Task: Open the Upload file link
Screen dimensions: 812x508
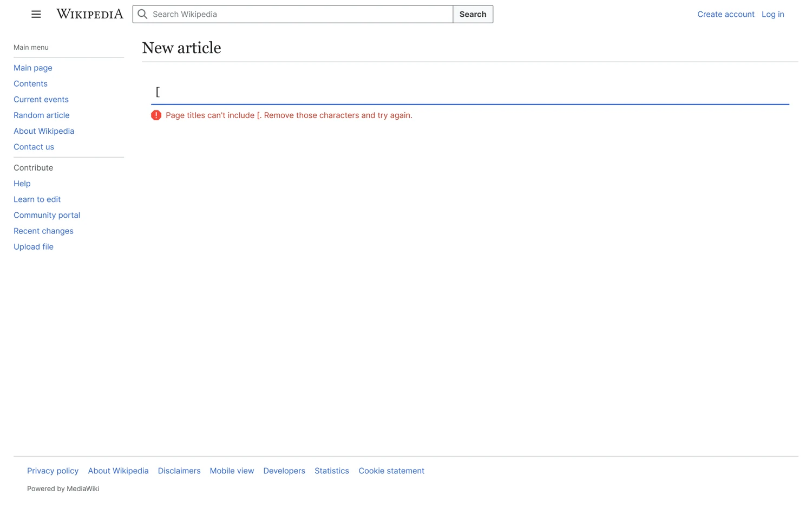Action: point(34,246)
